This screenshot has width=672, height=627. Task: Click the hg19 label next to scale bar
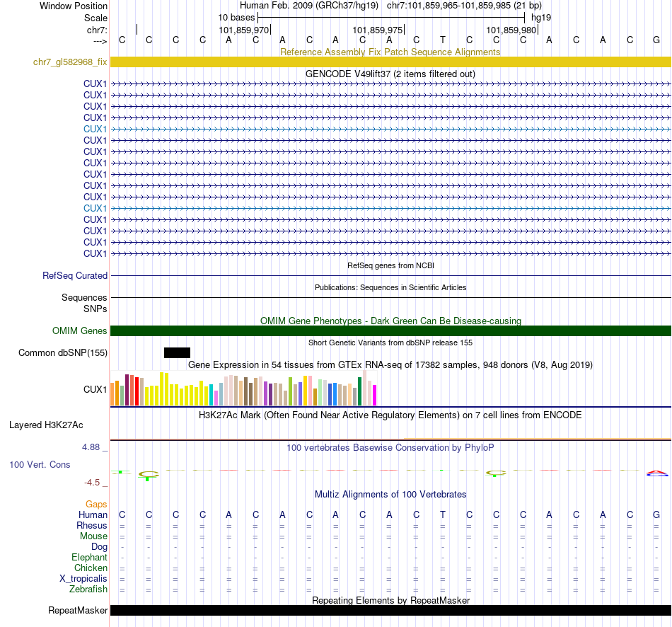541,18
